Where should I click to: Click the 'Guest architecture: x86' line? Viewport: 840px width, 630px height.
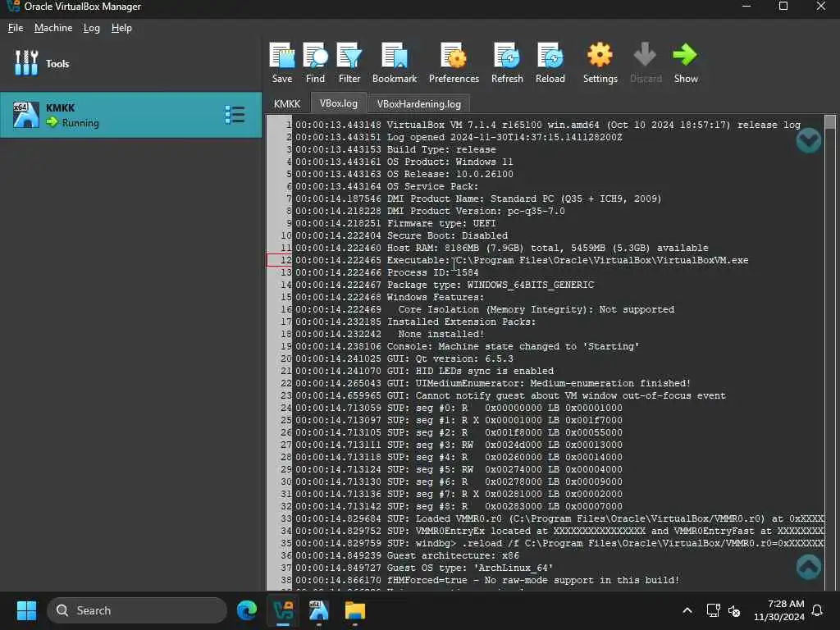pyautogui.click(x=407, y=555)
